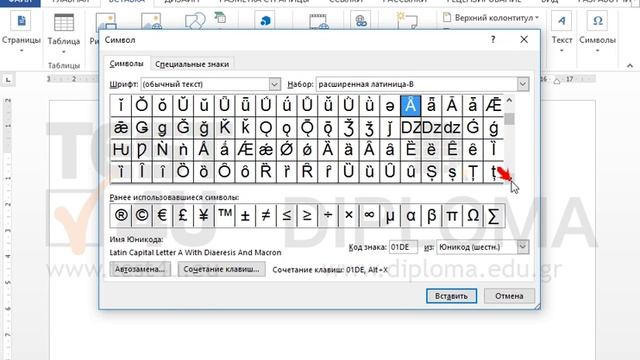Select the infinity ∞ recent symbol
The height and width of the screenshot is (360, 640).
click(x=369, y=216)
